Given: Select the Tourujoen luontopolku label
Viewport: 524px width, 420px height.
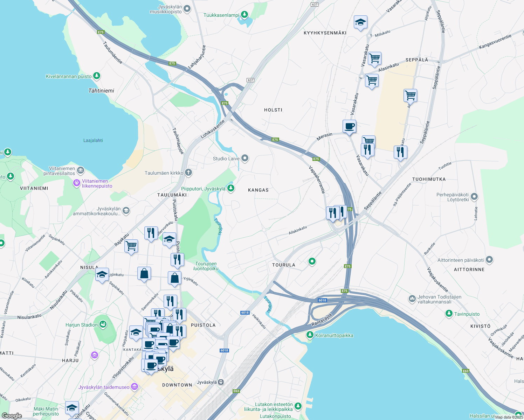Looking at the screenshot, I should point(206,267).
